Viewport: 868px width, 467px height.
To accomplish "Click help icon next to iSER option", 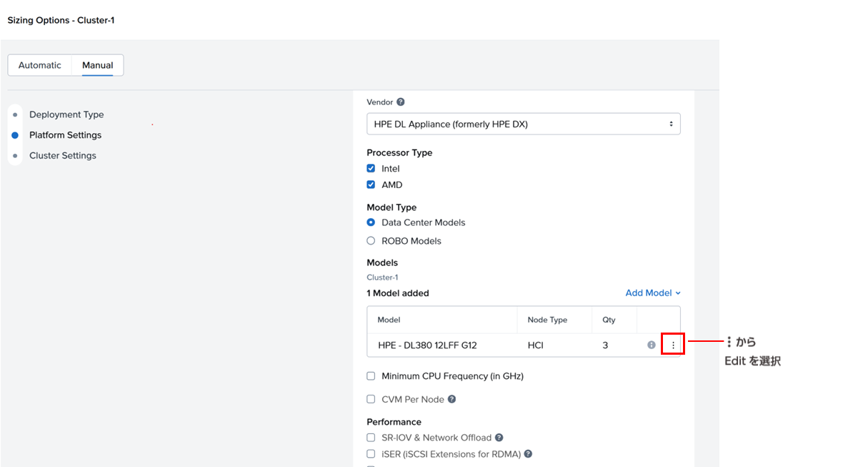I will pos(529,454).
